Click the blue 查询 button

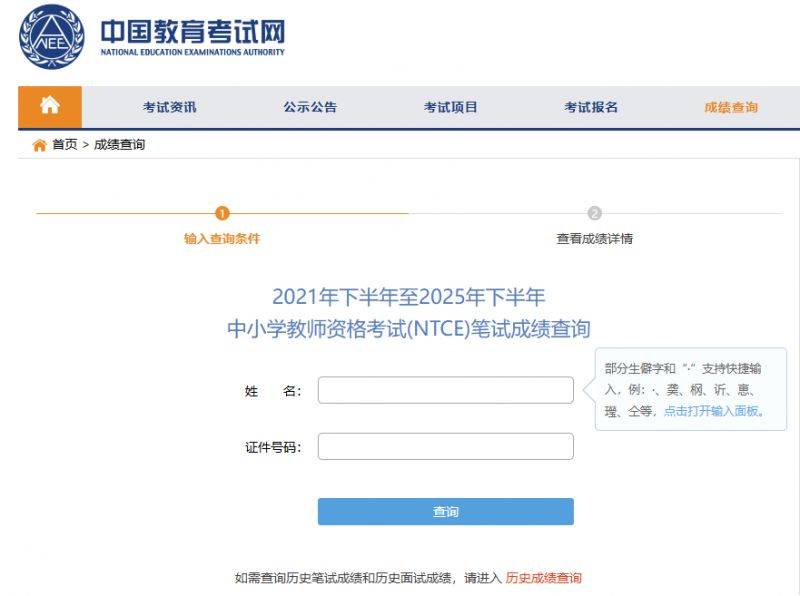pos(445,511)
